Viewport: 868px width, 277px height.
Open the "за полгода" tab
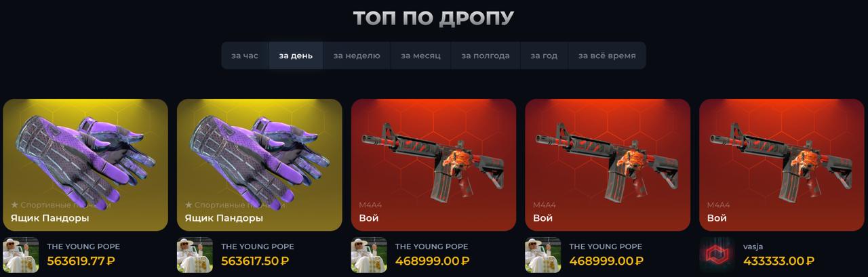pos(486,56)
